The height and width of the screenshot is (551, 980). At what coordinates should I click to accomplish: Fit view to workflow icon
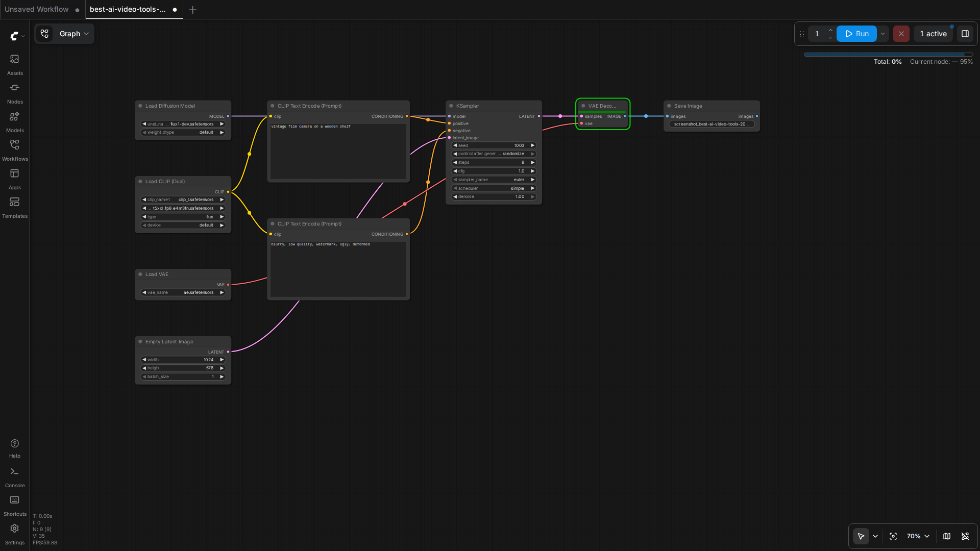click(x=893, y=536)
